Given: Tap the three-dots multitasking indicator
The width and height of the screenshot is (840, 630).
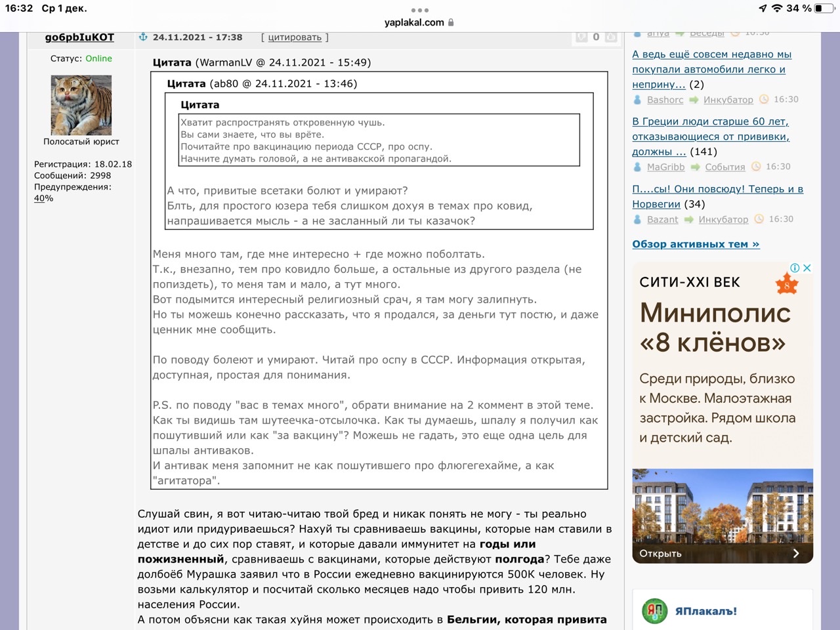Looking at the screenshot, I should 419,10.
